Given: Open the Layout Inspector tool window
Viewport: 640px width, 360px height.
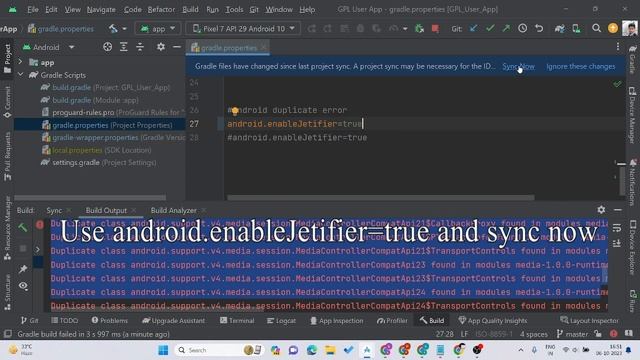Looking at the screenshot, I should [589, 321].
